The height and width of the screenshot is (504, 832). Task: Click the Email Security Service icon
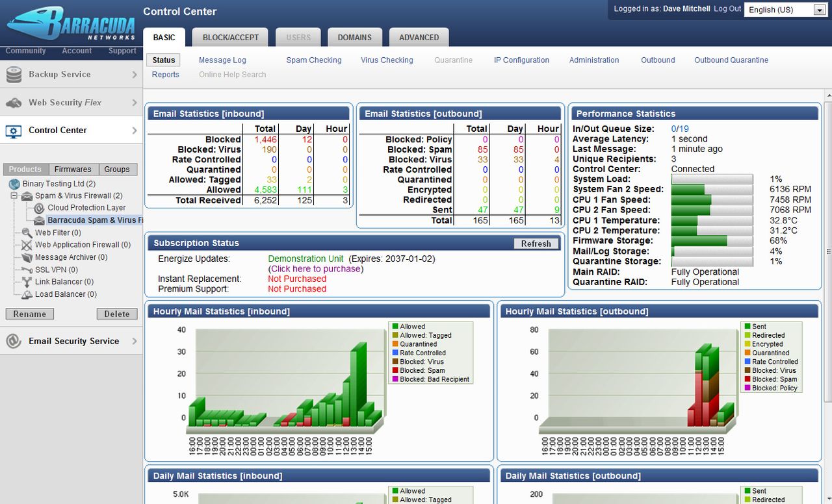click(x=14, y=341)
